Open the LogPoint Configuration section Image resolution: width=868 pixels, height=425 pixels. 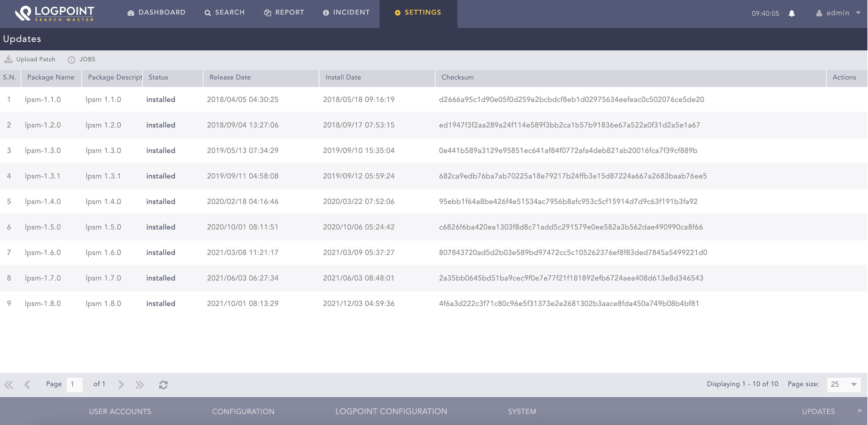click(x=391, y=412)
